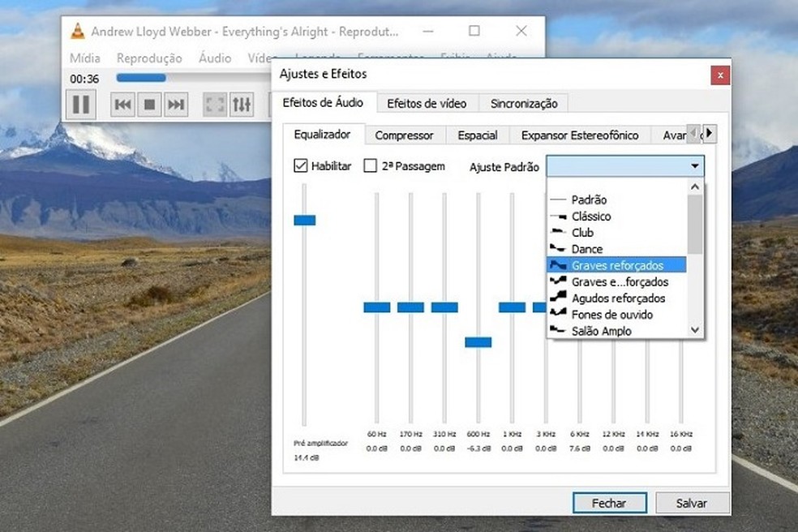
Task: Click the VLC cone icon
Action: click(x=79, y=31)
